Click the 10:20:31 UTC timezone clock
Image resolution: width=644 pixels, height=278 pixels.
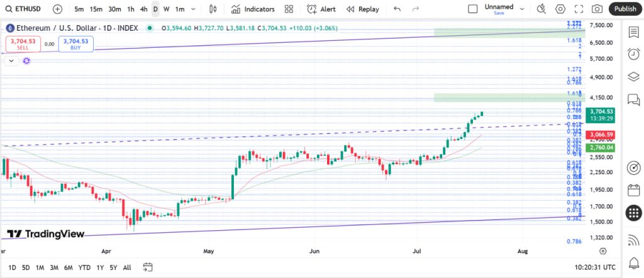595,267
